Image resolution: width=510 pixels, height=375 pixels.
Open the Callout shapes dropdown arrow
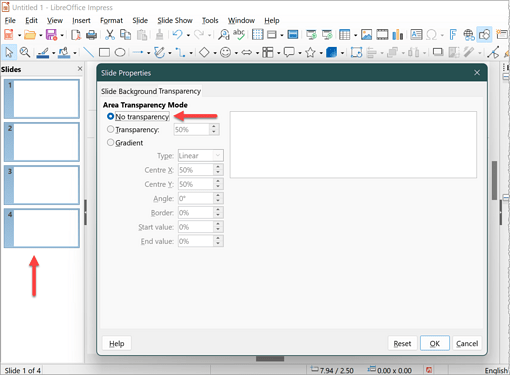pos(300,53)
